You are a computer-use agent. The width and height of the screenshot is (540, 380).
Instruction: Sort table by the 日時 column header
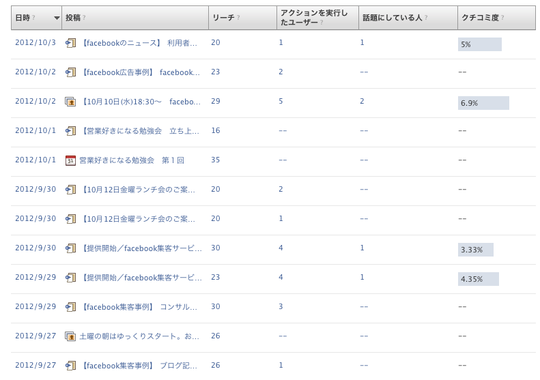tap(37, 18)
